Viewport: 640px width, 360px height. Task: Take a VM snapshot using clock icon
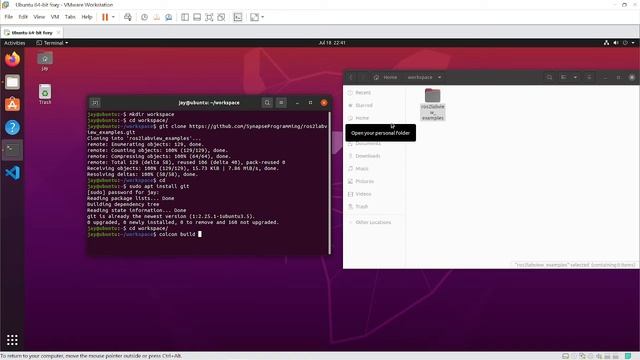(144, 17)
